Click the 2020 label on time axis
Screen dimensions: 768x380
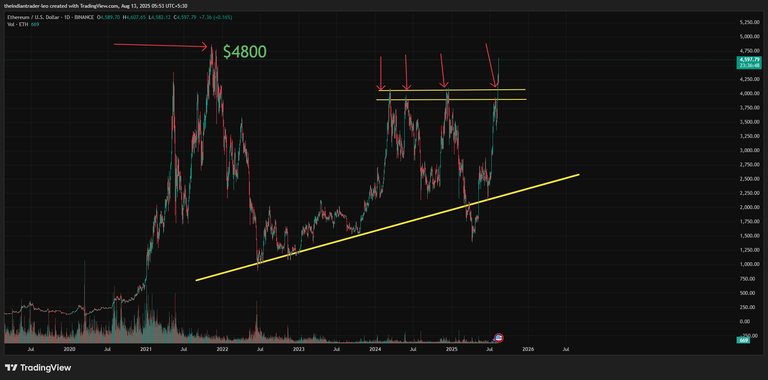(x=70, y=350)
